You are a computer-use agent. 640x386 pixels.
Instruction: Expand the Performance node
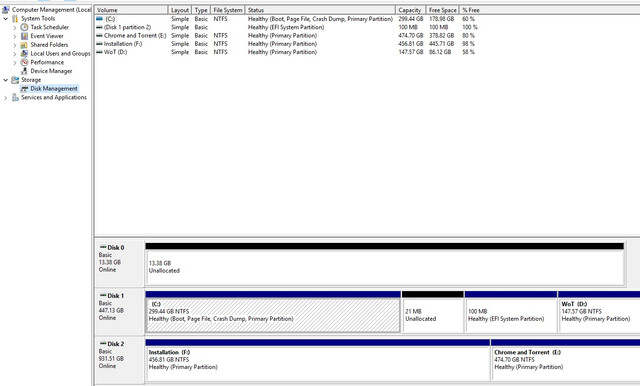click(15, 62)
